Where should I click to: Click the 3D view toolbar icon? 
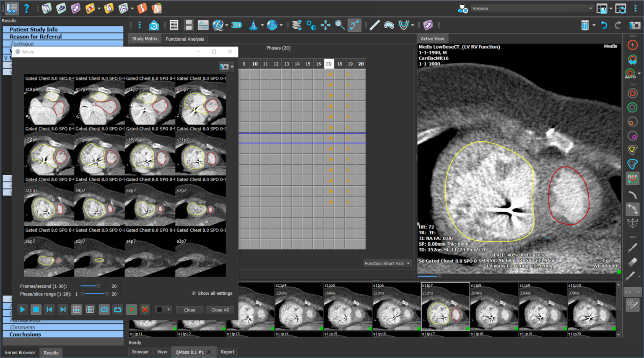pyautogui.click(x=236, y=25)
